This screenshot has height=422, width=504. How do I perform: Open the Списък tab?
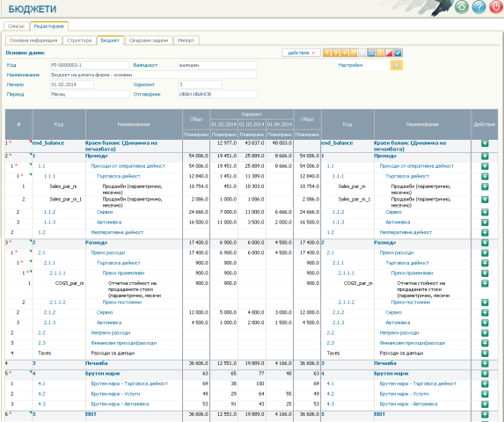(17, 26)
